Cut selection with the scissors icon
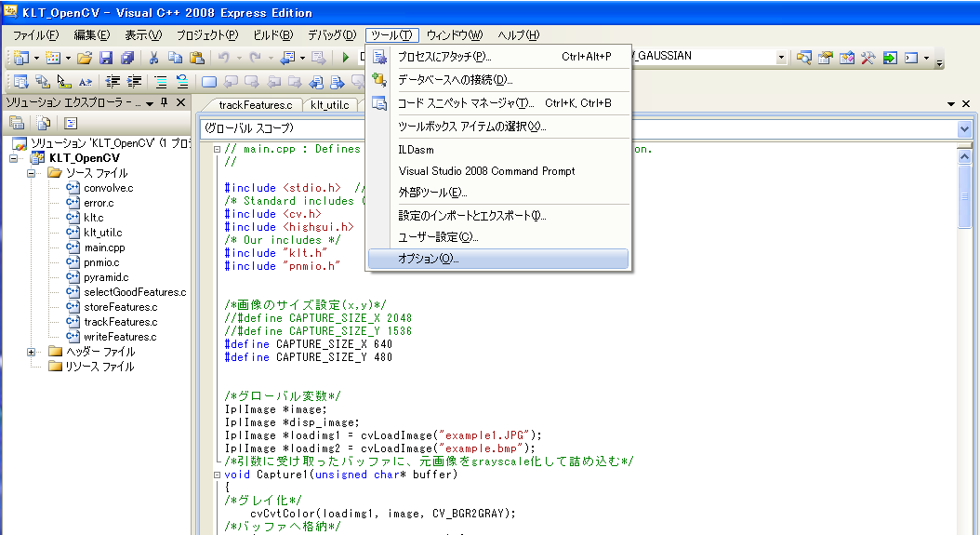This screenshot has width=980, height=535. point(153,58)
